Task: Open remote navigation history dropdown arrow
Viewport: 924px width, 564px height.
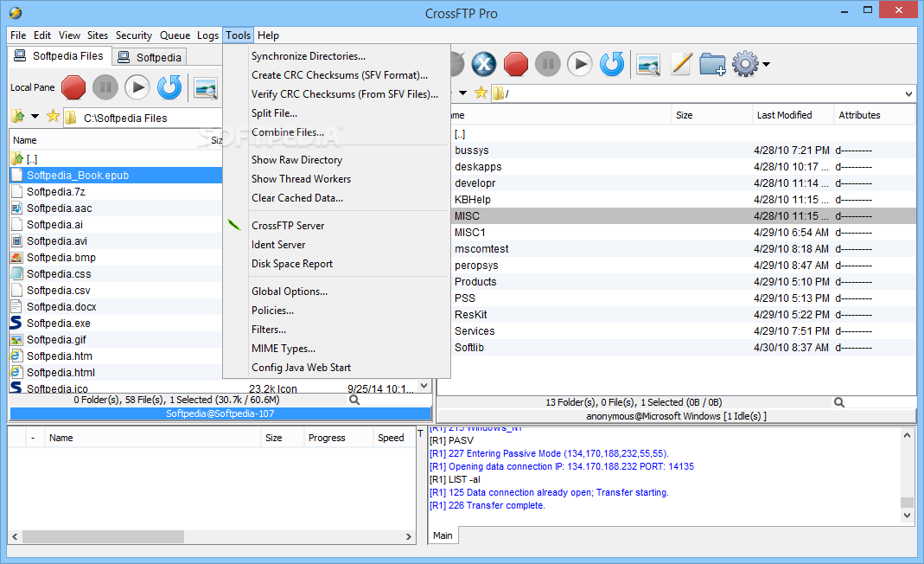Action: 462,93
